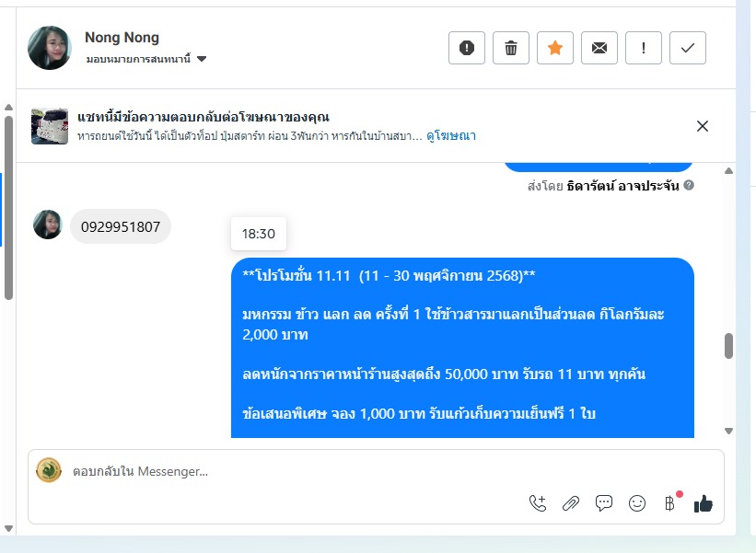Image resolution: width=756 pixels, height=553 pixels.
Task: Click the chat scrollbar thumb
Action: [728, 346]
